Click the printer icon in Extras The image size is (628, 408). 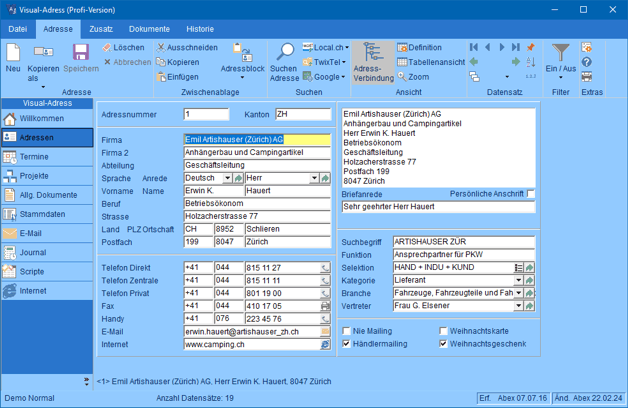click(x=587, y=76)
